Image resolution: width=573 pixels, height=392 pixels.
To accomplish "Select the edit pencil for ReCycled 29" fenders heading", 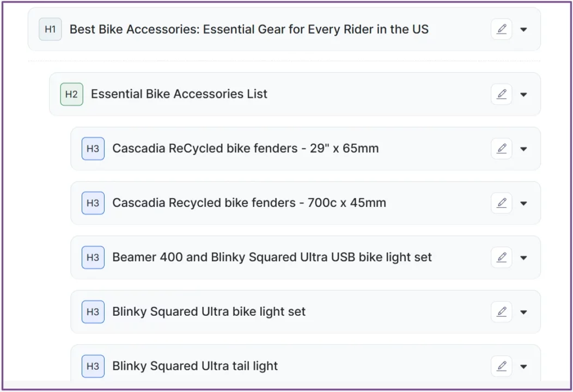I will click(501, 149).
